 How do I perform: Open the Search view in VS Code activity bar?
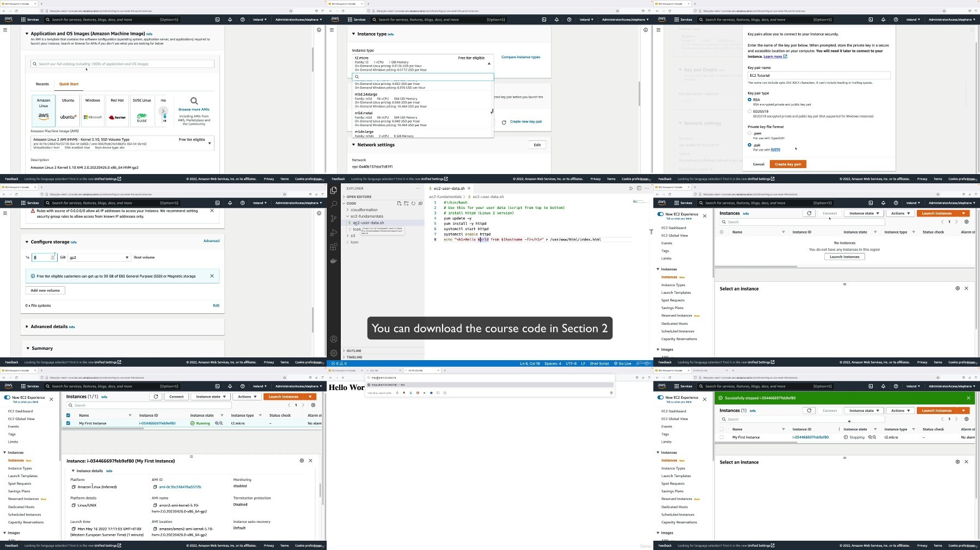[334, 205]
